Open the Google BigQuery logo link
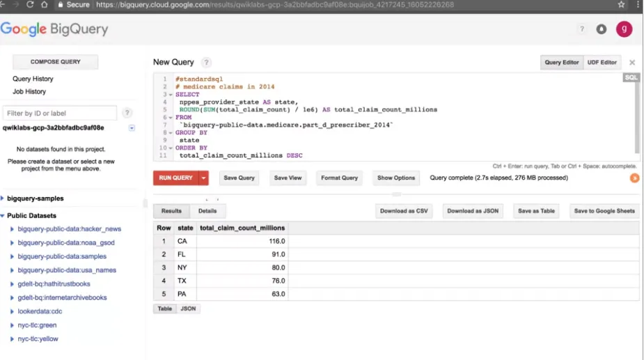This screenshot has height=360, width=644. point(54,29)
